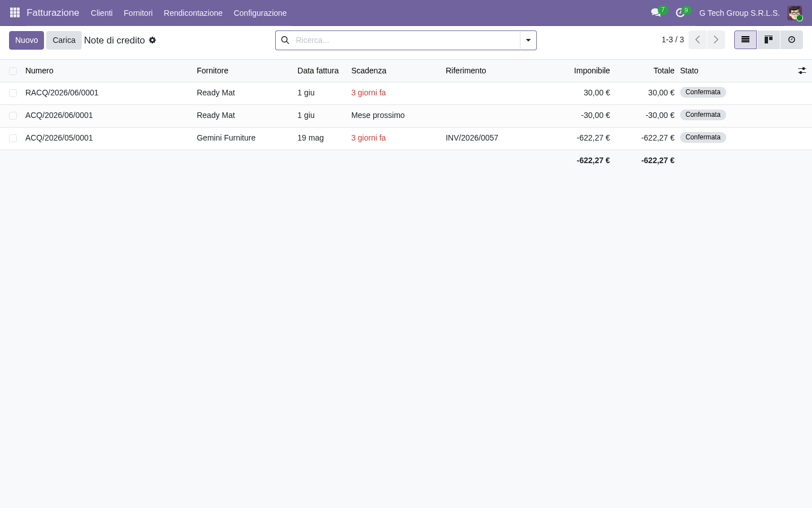This screenshot has height=508, width=812.
Task: Sort by the Fornitore column header
Action: 213,71
